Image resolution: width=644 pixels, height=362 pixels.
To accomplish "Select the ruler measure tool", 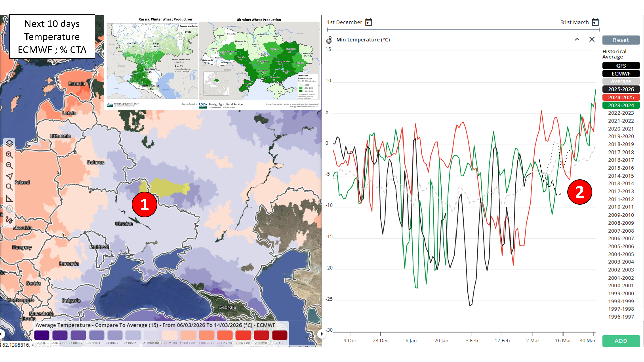I will click(9, 198).
